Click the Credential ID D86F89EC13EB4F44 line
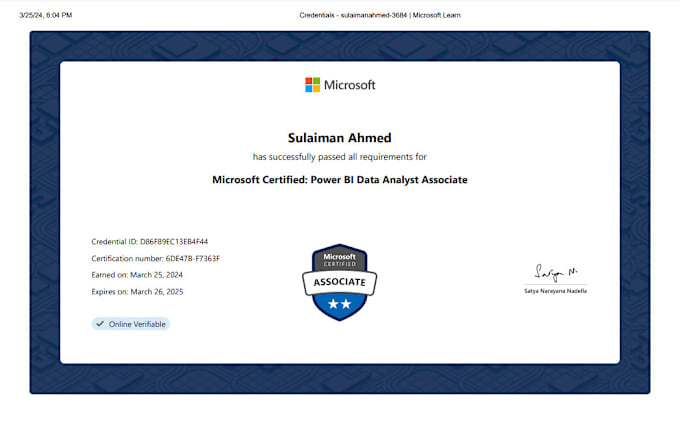This screenshot has height=425, width=680. point(150,242)
